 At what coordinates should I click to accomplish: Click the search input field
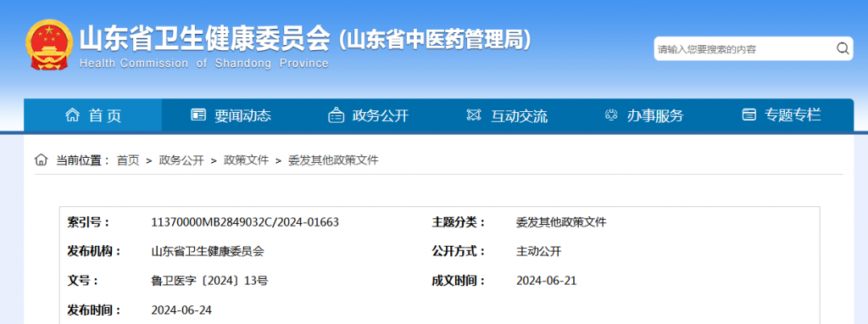[743, 49]
